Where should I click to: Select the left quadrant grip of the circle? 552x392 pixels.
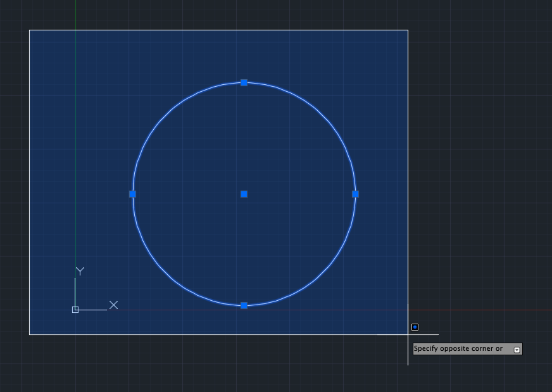(133, 194)
